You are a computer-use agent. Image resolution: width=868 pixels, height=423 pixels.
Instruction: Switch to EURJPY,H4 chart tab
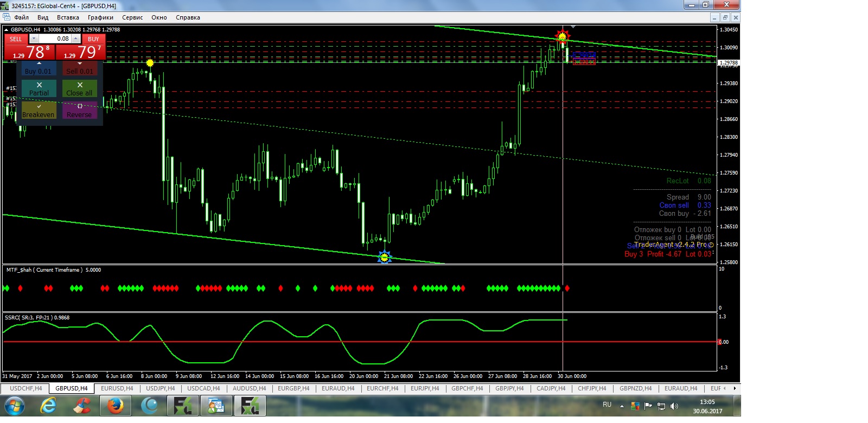tap(425, 388)
